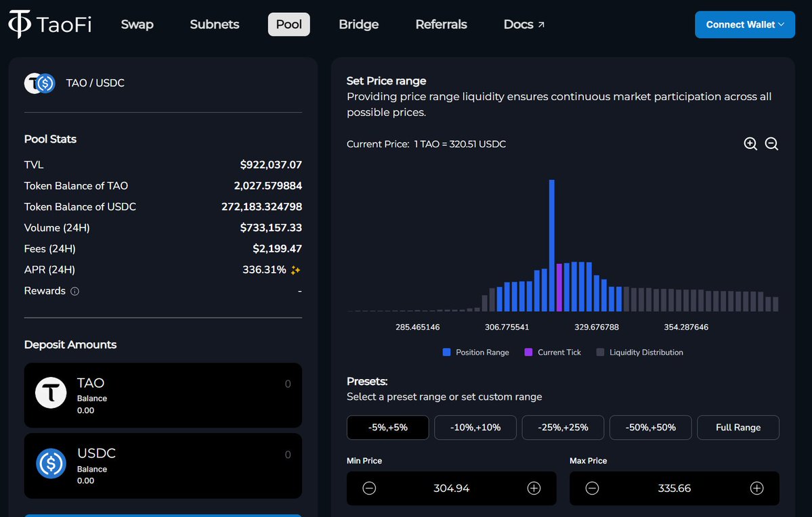Click the Set Price range heading
The image size is (812, 517).
(x=386, y=81)
